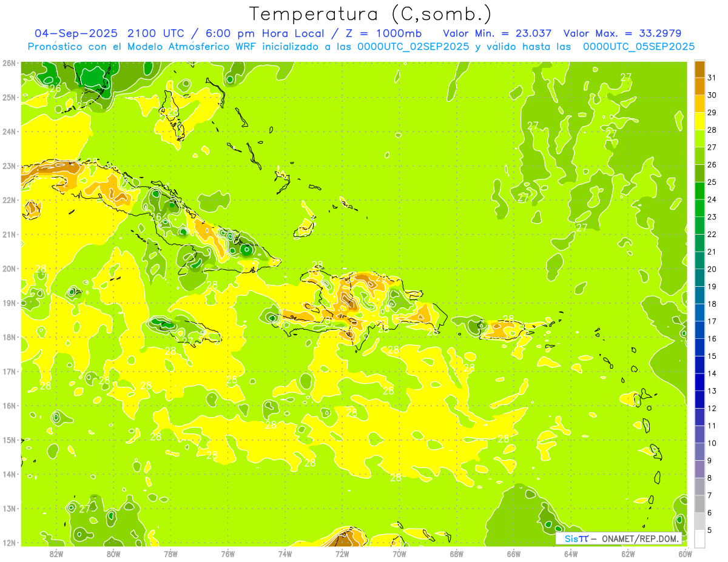
Task: Click the 64W longitude label
Action: tap(571, 553)
